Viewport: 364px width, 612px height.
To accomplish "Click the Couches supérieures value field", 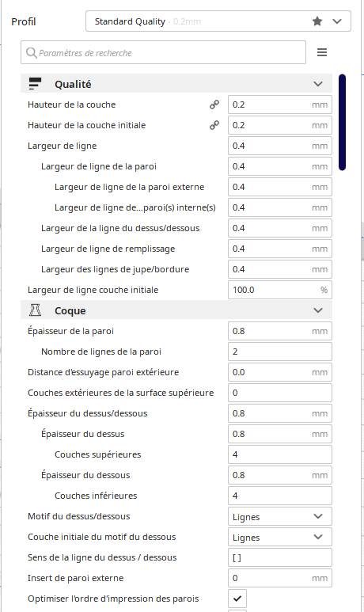I will [280, 454].
